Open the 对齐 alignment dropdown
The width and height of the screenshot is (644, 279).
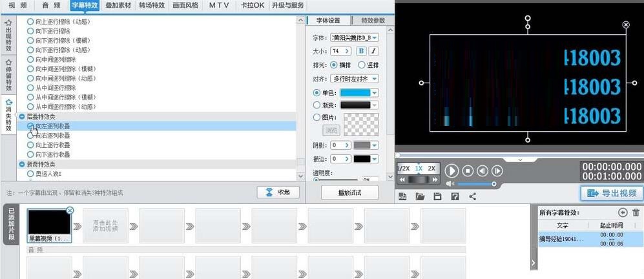point(354,79)
